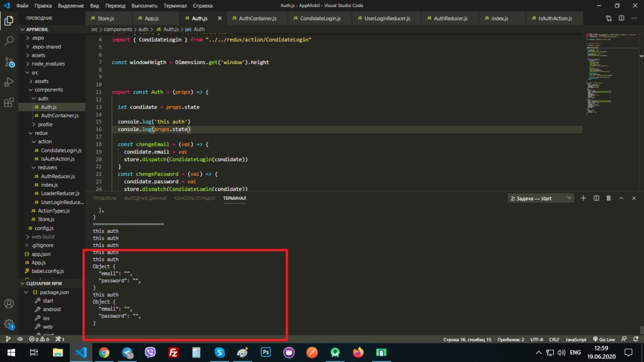Open the Extensions view
Image resolution: width=644 pixels, height=362 pixels.
click(9, 103)
